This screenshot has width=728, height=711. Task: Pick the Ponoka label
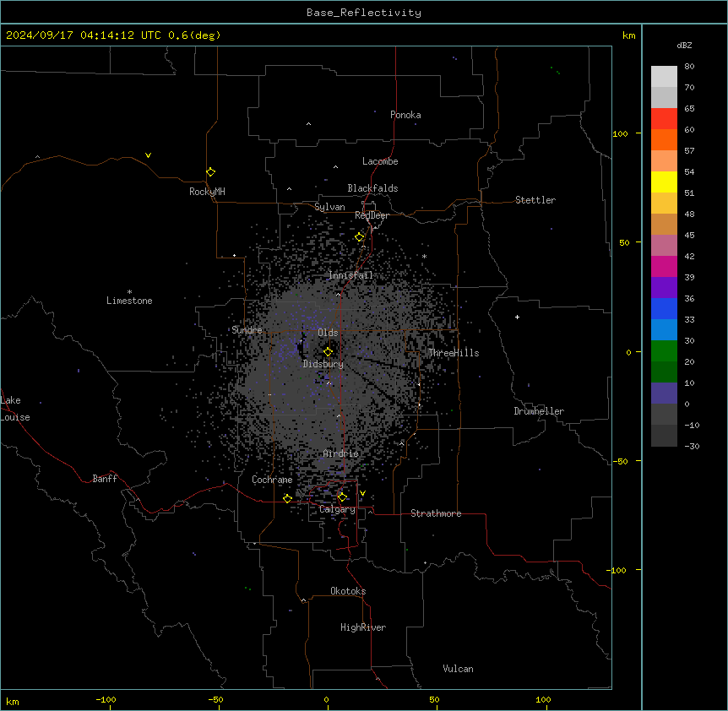[405, 115]
